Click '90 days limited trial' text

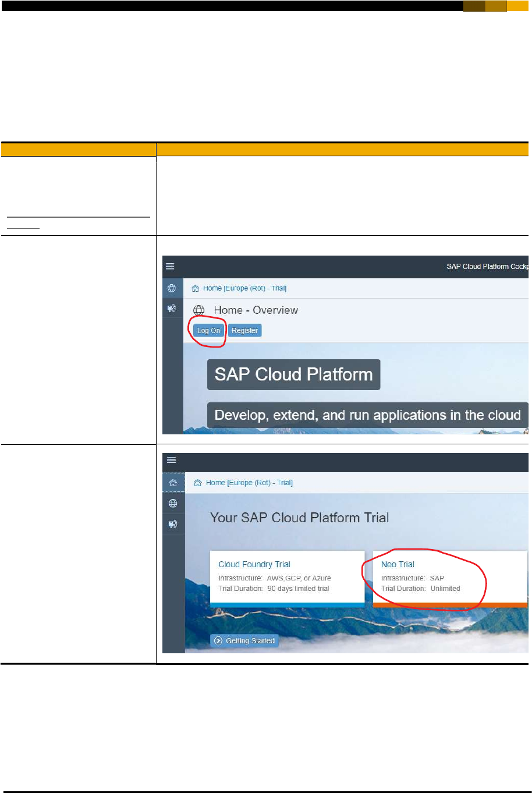click(298, 589)
